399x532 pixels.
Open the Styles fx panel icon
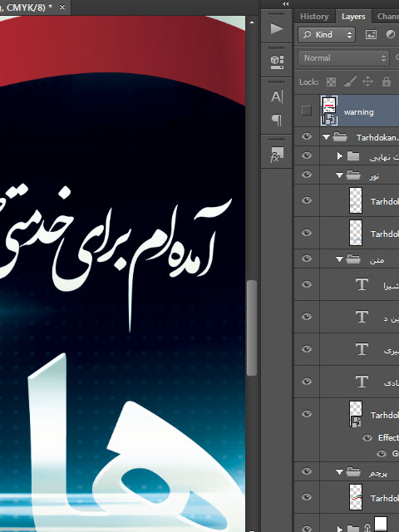coord(277,155)
